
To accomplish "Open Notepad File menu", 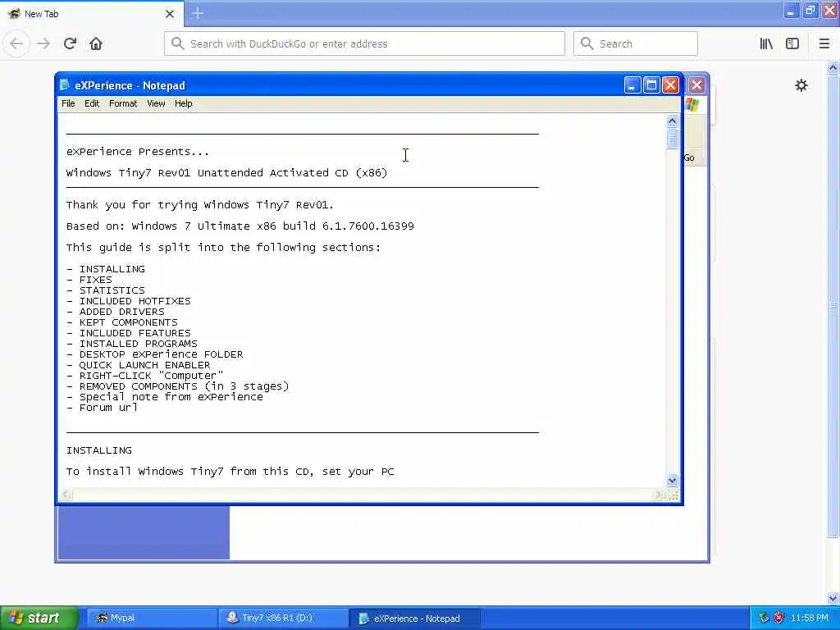I will (68, 103).
